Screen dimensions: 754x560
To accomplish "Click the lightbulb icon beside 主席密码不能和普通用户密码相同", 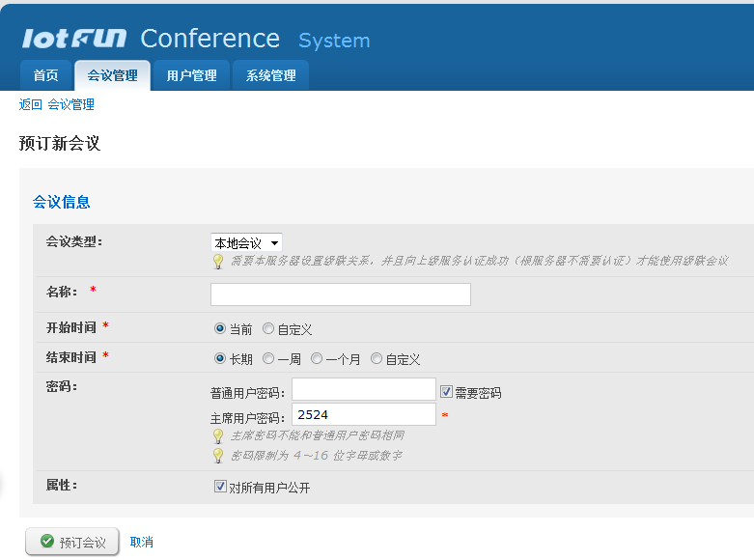I will point(218,435).
